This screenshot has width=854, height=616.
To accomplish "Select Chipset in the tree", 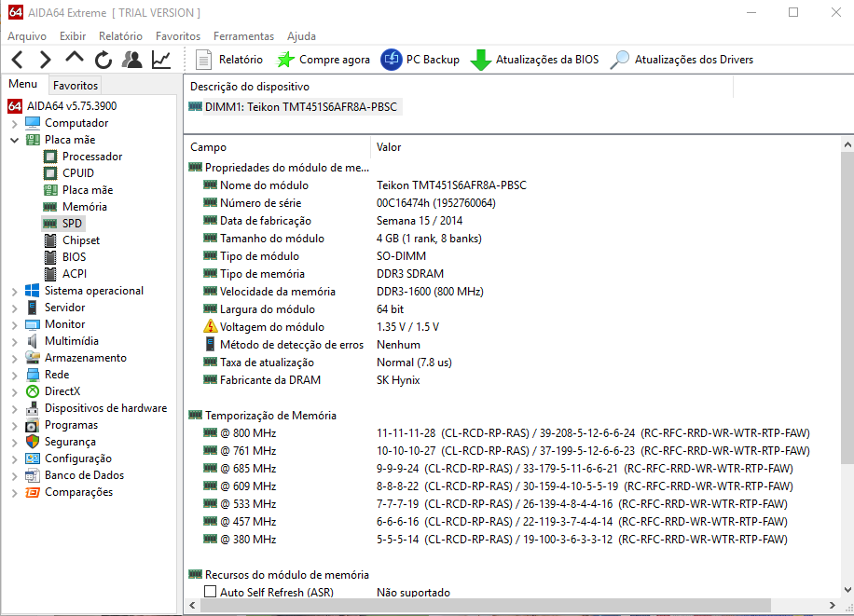I will [x=81, y=240].
